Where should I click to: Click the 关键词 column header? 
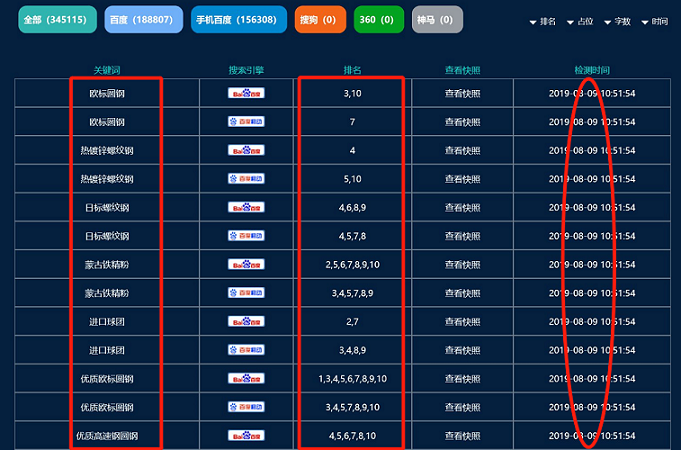107,70
